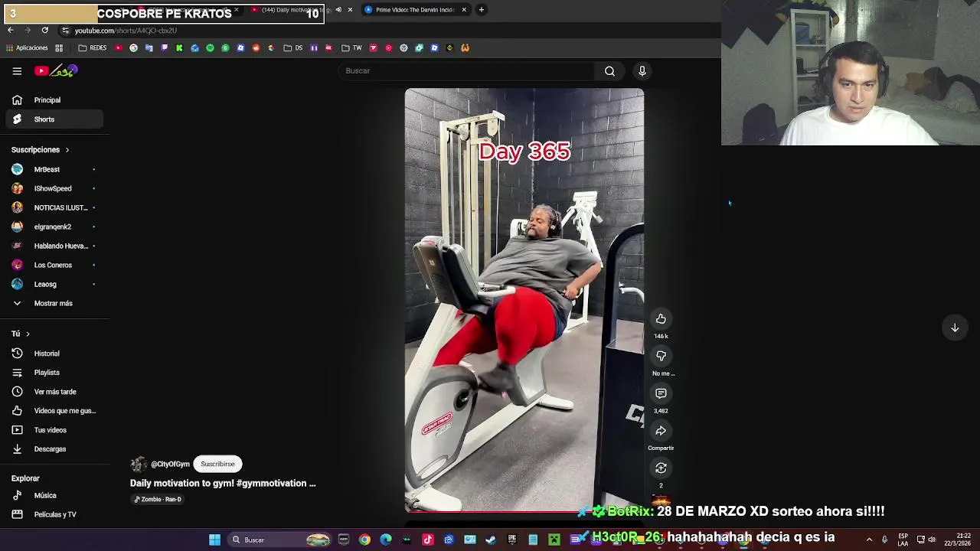Open Spotify bookmark in bookmarks bar
Viewport: 980px width, 551px height.
(210, 47)
